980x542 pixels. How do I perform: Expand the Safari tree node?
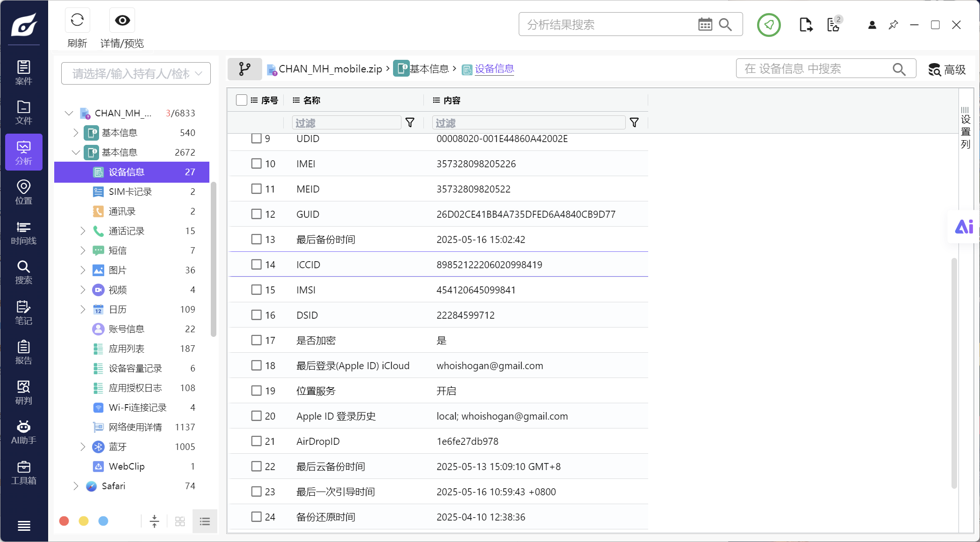pos(76,486)
